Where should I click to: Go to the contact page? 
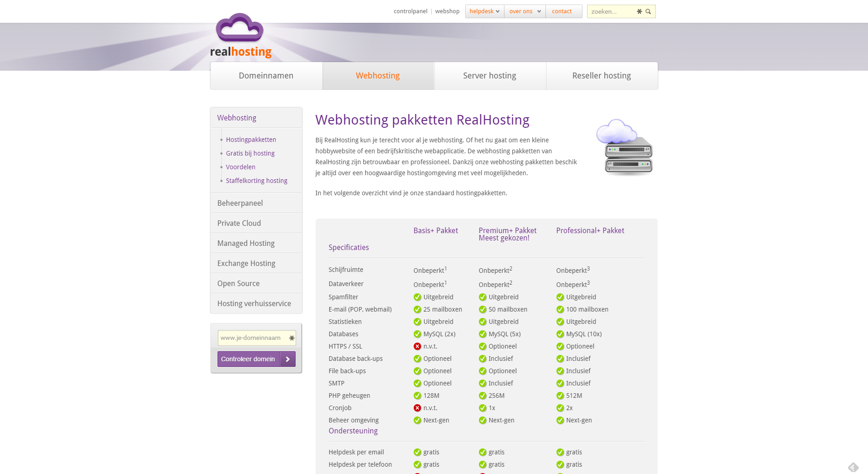click(561, 11)
